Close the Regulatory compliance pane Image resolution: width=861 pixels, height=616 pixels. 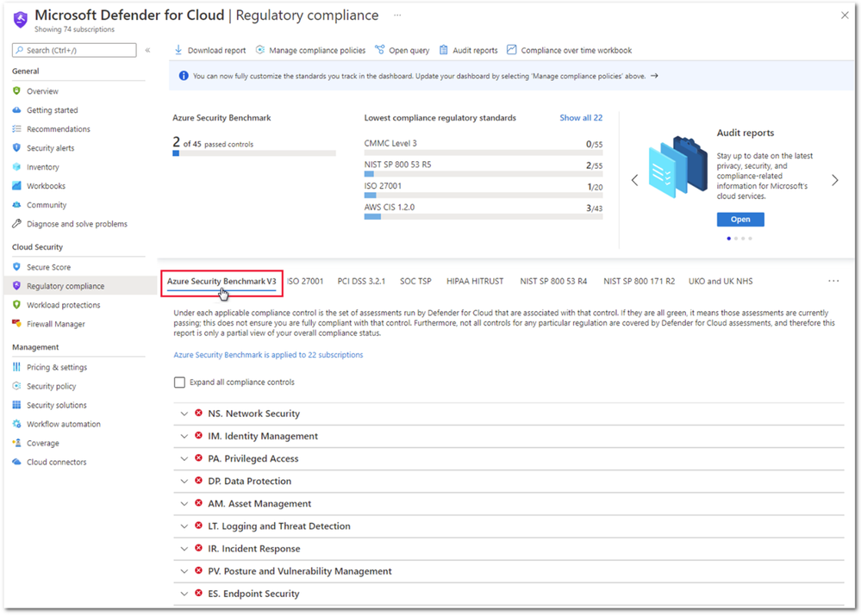tap(845, 16)
